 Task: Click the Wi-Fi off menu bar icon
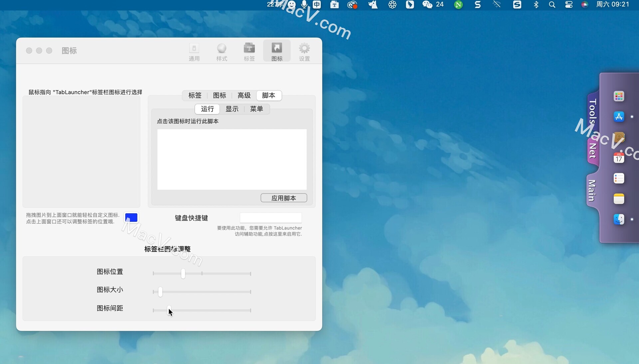(497, 4)
